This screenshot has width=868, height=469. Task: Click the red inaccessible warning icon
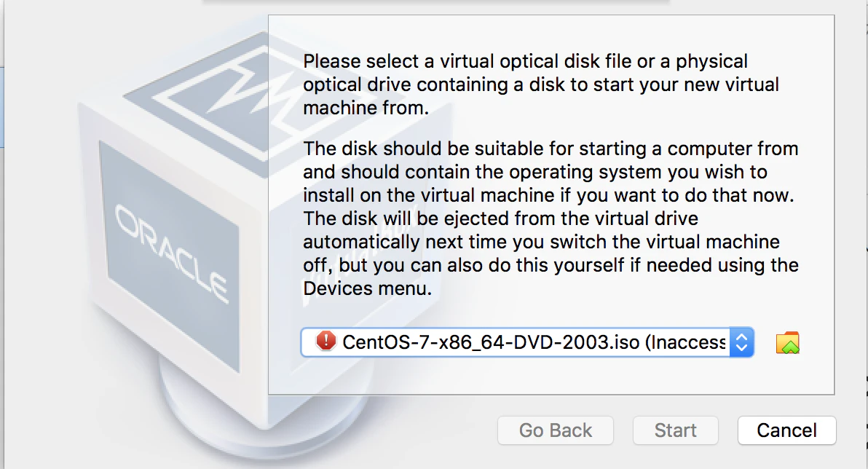pos(326,341)
